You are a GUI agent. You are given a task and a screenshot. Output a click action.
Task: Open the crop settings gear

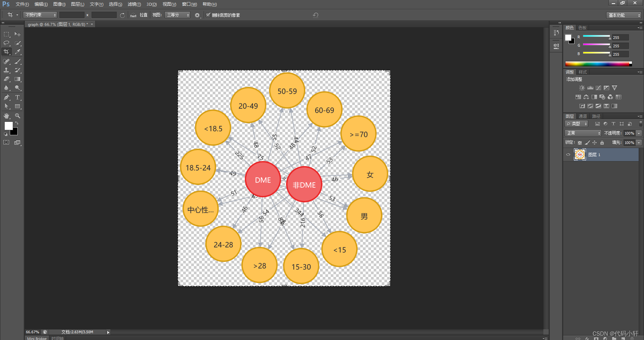[198, 15]
